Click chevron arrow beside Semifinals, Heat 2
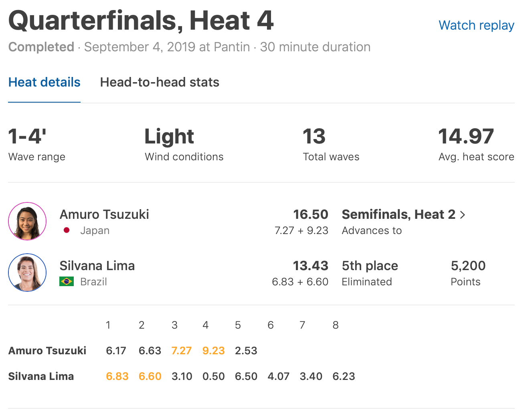 click(463, 215)
